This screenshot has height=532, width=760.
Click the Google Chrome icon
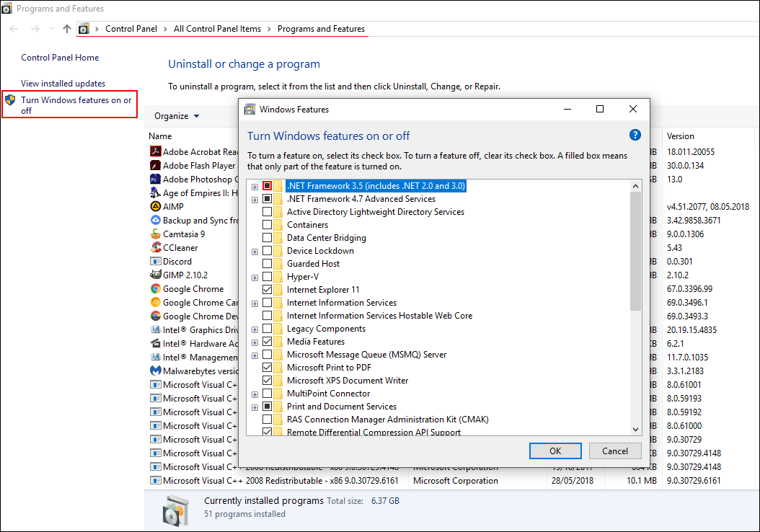pos(155,289)
